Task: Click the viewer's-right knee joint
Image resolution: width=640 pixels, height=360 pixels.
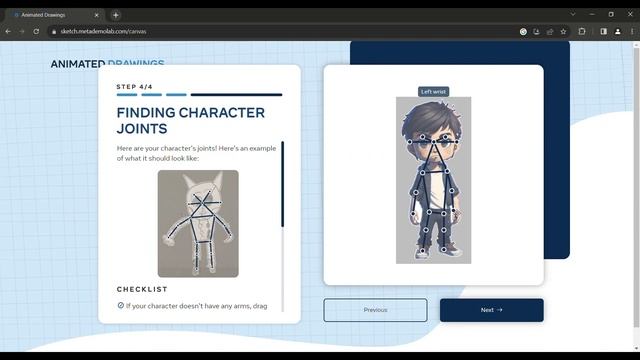Action: point(444,230)
